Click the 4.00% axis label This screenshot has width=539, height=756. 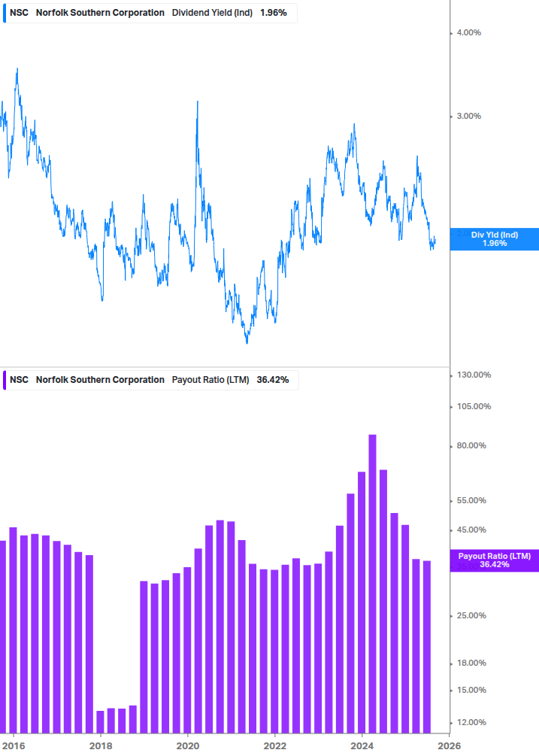click(468, 33)
